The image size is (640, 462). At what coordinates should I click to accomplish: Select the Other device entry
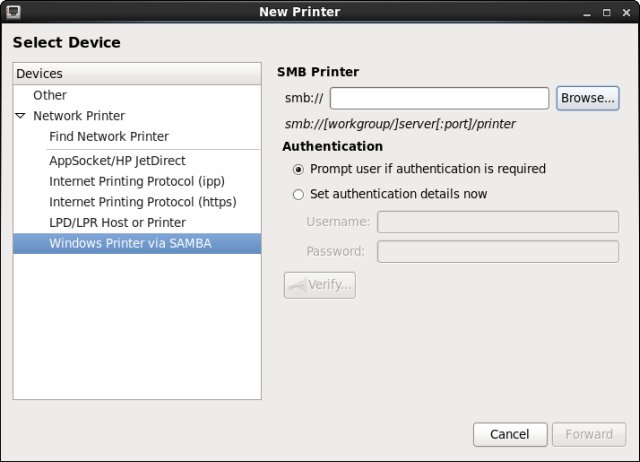coord(50,95)
